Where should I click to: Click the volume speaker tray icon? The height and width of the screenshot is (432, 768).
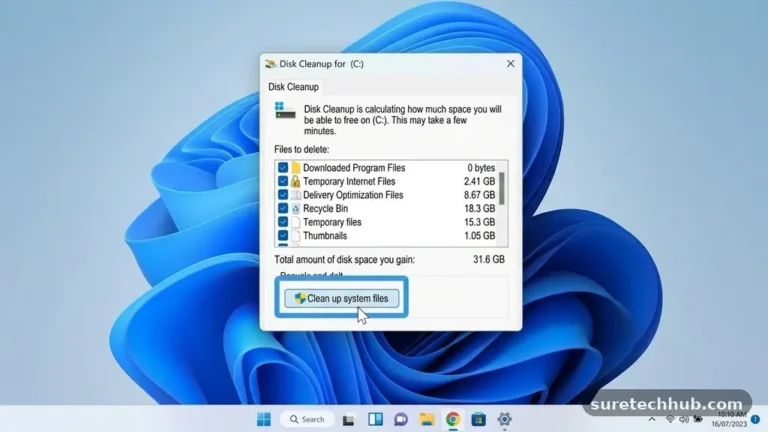[x=684, y=419]
